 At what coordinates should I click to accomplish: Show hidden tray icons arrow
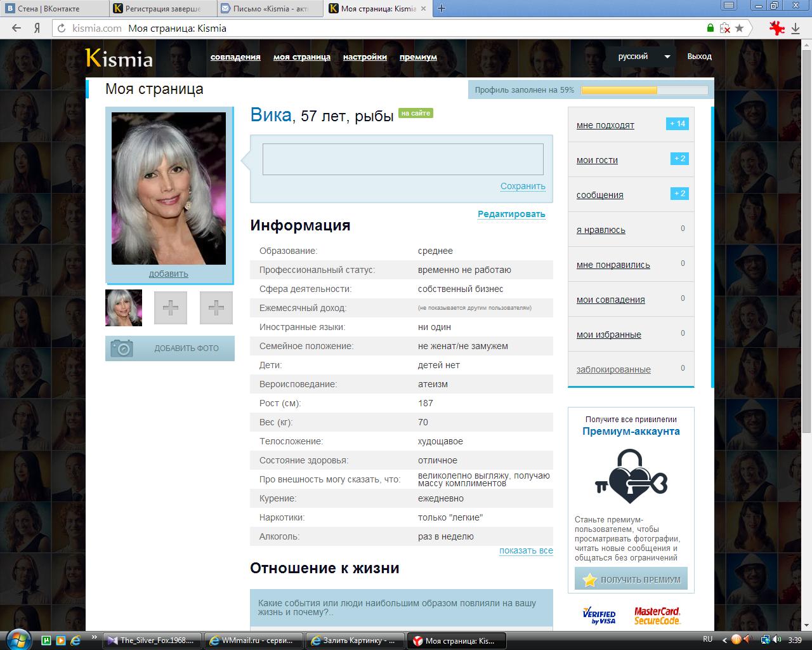tap(723, 639)
